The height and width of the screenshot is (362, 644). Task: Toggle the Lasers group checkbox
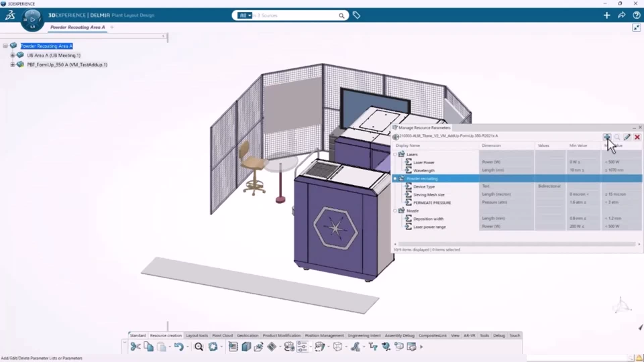[x=395, y=154]
